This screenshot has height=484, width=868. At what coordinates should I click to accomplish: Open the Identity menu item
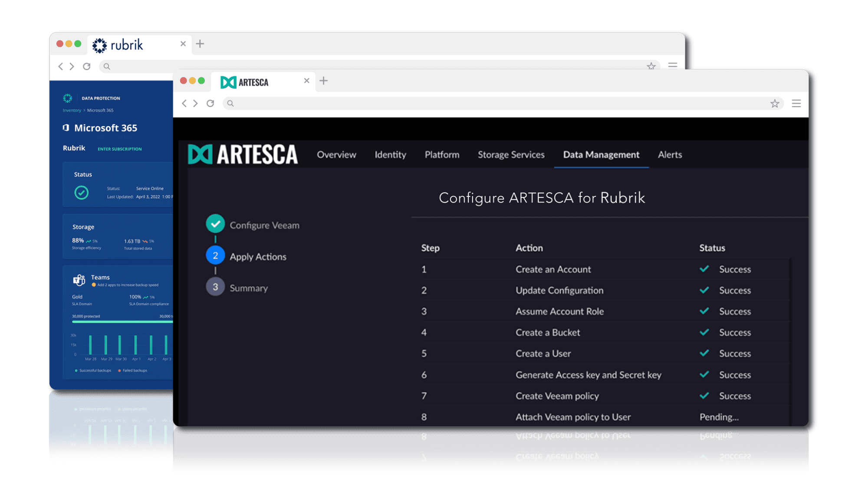(390, 155)
